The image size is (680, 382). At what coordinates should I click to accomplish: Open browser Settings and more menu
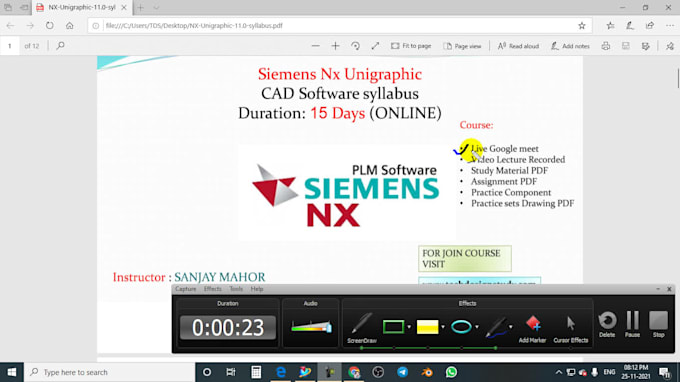pos(670,26)
